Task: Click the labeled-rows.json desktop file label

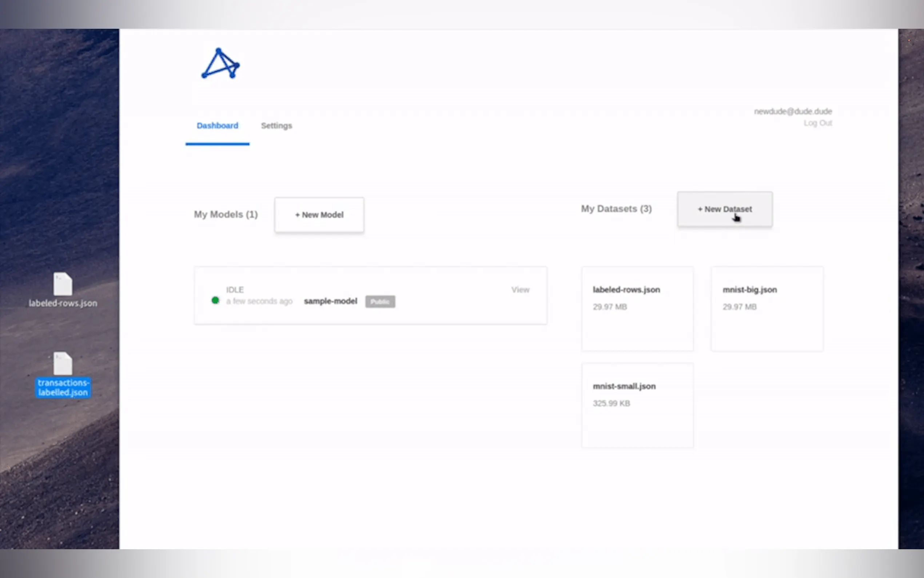Action: pyautogui.click(x=63, y=303)
